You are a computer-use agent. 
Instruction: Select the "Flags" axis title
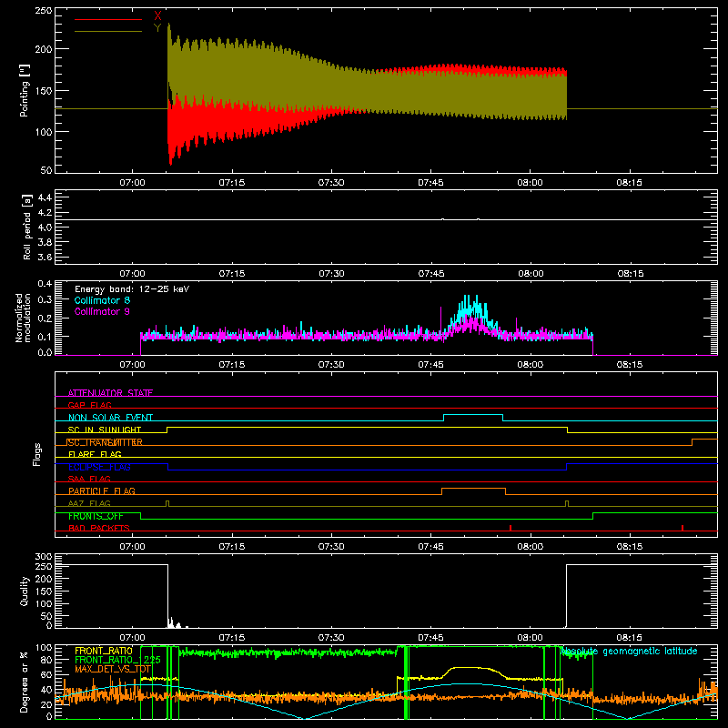(x=37, y=454)
